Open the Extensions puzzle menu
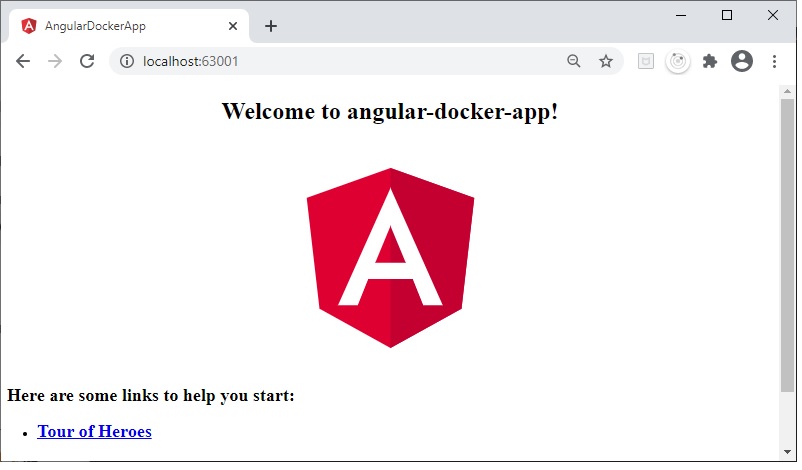The width and height of the screenshot is (802, 470). 710,61
